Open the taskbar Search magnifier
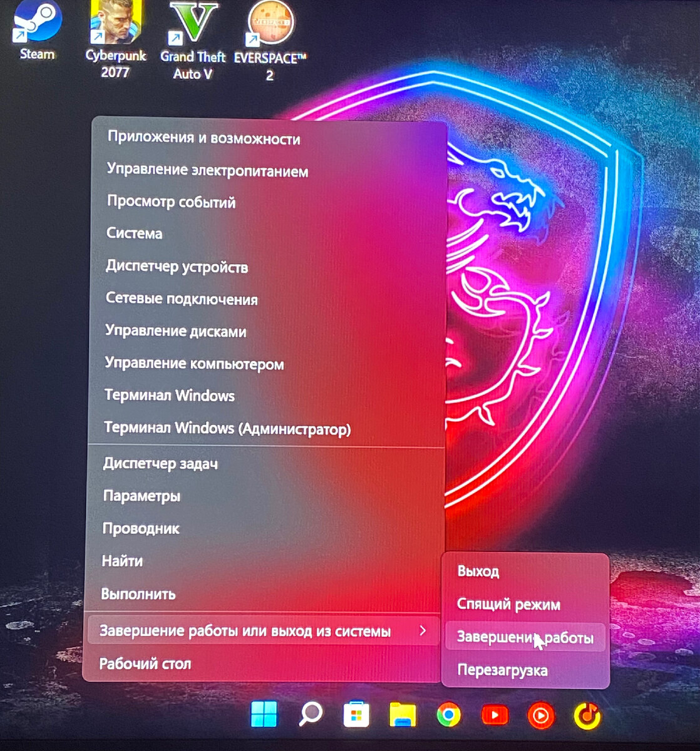700x751 pixels. pyautogui.click(x=310, y=714)
